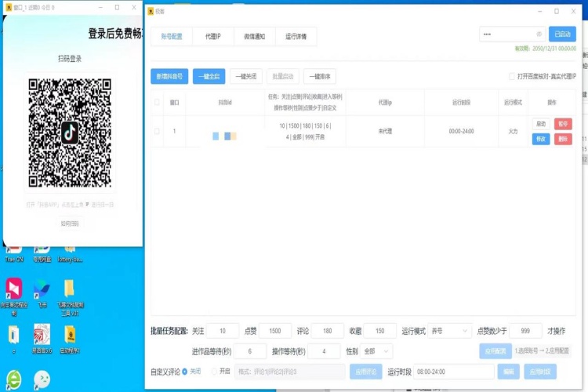Focus the custom comment format input
Screen dimensions: 588x392
pos(290,372)
